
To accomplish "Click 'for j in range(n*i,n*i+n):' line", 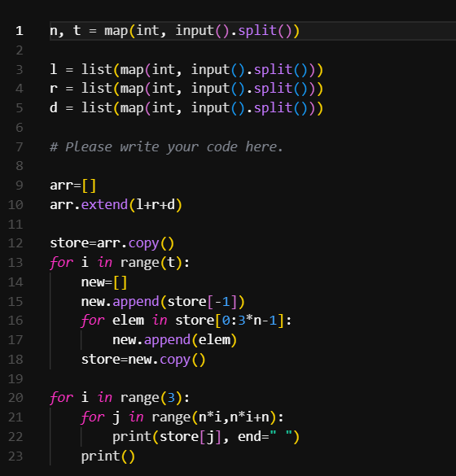I will 182,417.
